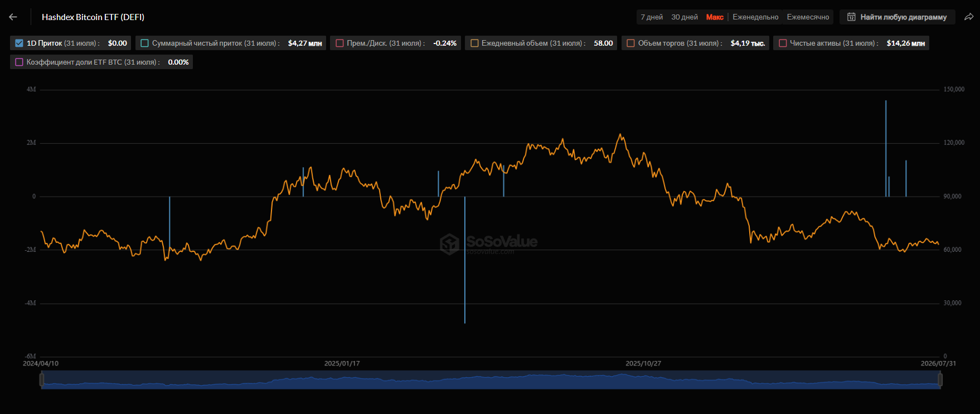Click the 60,000 price axis label

[952, 250]
